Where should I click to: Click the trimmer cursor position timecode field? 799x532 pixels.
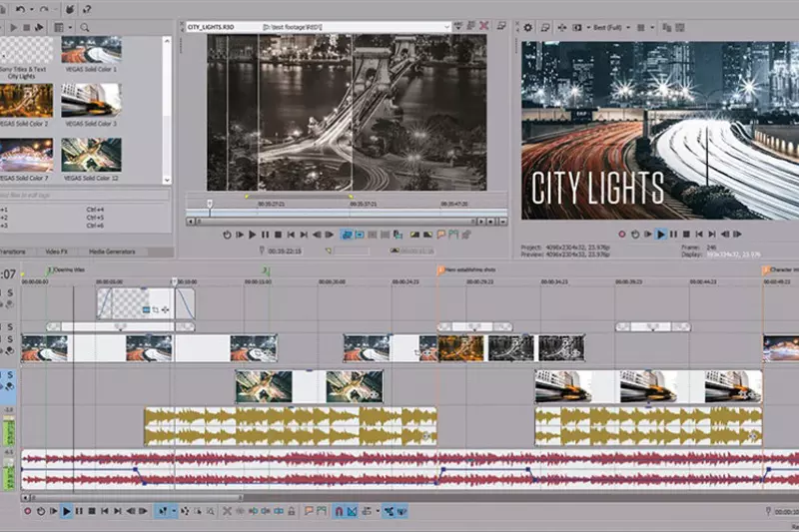pyautogui.click(x=285, y=251)
